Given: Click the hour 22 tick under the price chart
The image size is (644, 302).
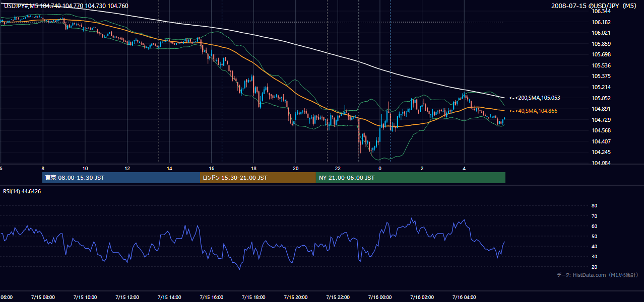Looking at the screenshot, I should (x=338, y=169).
